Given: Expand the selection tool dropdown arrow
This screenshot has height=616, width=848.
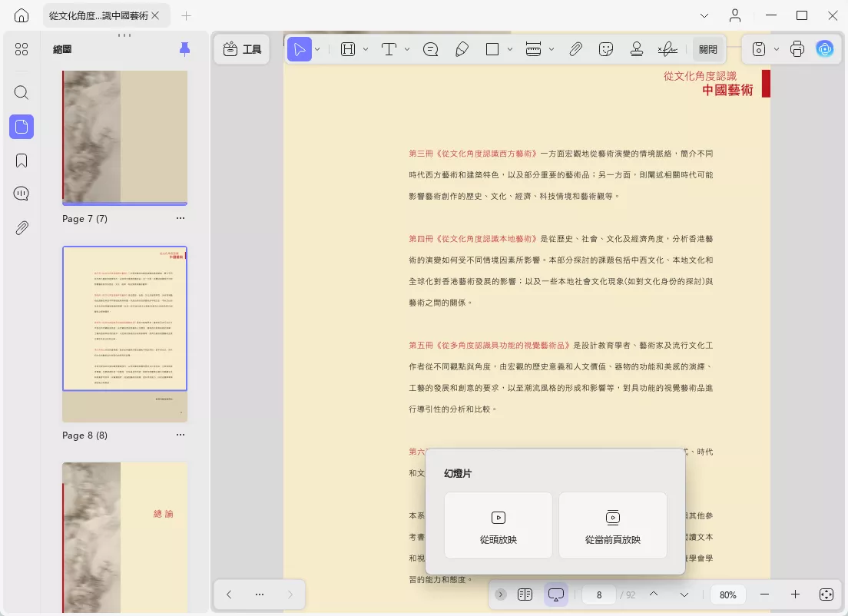Looking at the screenshot, I should (x=317, y=50).
